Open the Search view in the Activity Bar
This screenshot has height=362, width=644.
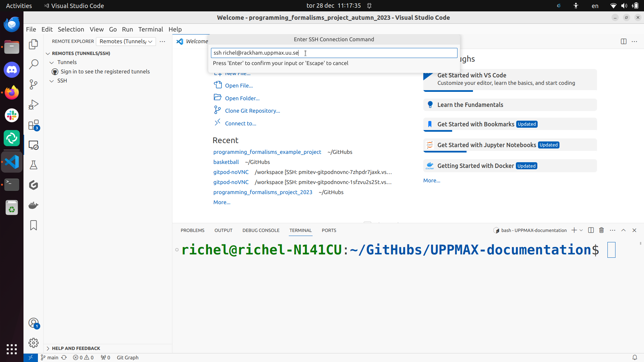pyautogui.click(x=34, y=64)
